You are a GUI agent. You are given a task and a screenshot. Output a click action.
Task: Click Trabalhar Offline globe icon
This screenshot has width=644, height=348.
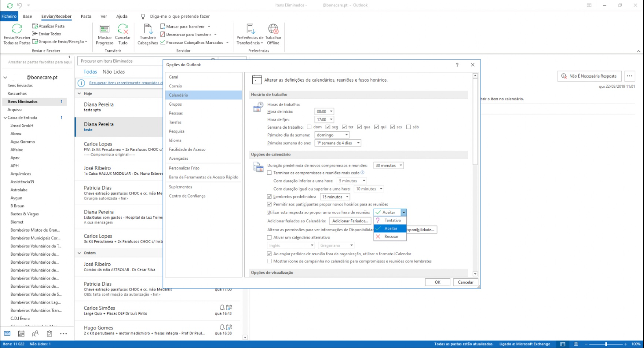coord(273,29)
